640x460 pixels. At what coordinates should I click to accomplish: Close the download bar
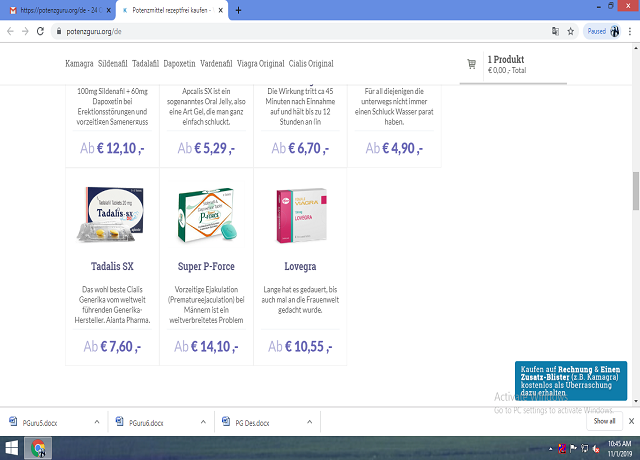[x=630, y=421]
